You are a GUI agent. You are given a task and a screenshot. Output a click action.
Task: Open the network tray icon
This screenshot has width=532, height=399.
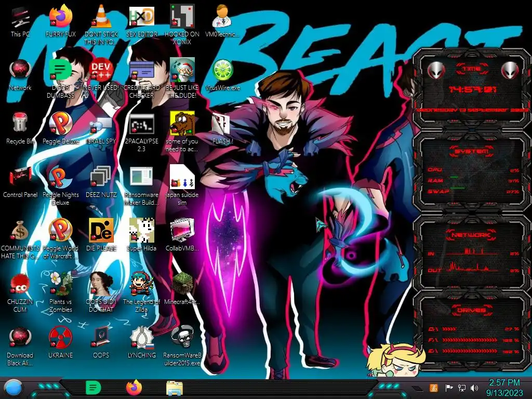pyautogui.click(x=462, y=388)
